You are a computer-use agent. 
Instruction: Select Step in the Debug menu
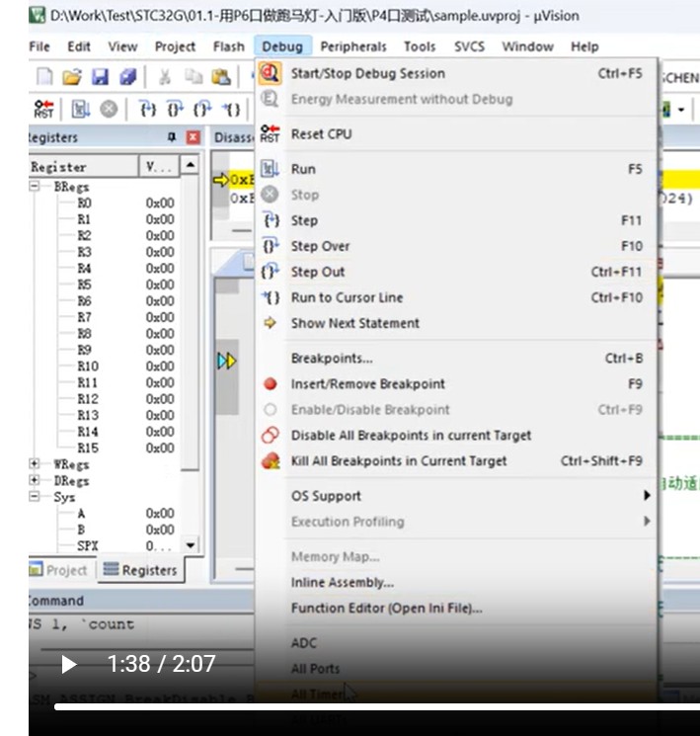click(457, 220)
